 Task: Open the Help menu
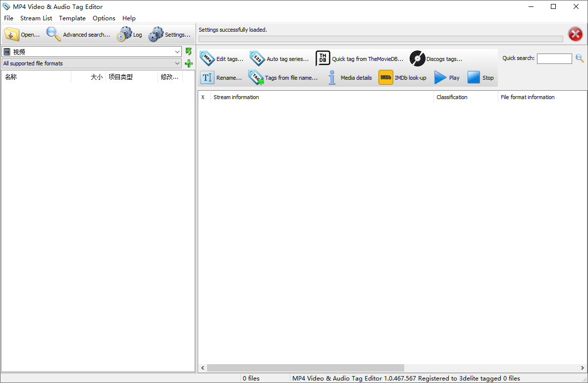[x=129, y=18]
